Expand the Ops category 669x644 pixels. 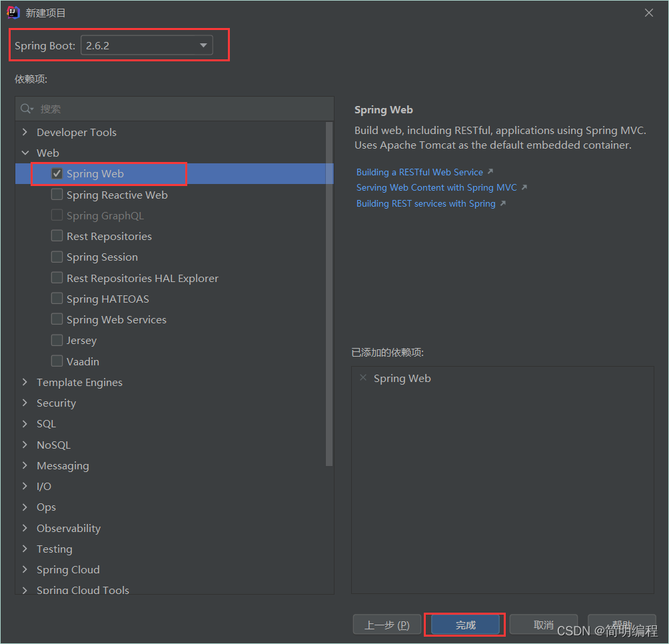click(x=25, y=507)
